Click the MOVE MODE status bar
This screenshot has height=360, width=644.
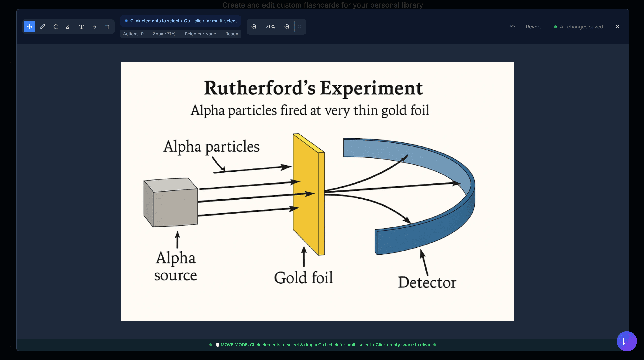click(x=322, y=345)
